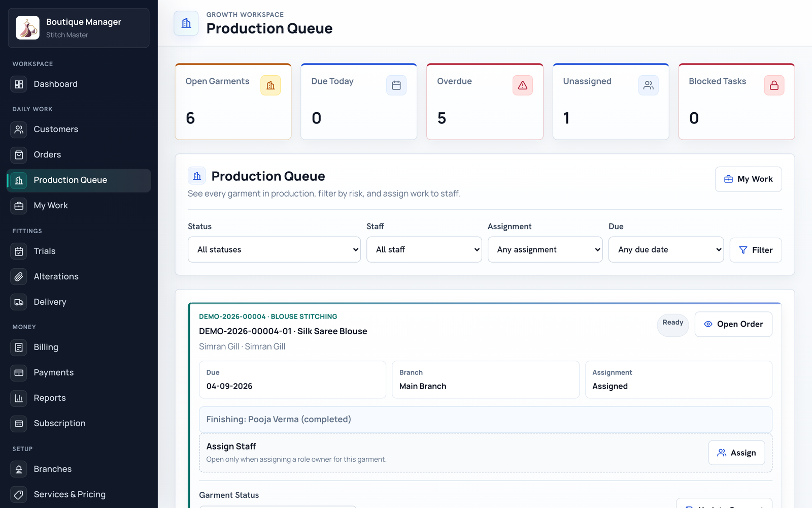Apply filters with the Filter button

tap(756, 250)
